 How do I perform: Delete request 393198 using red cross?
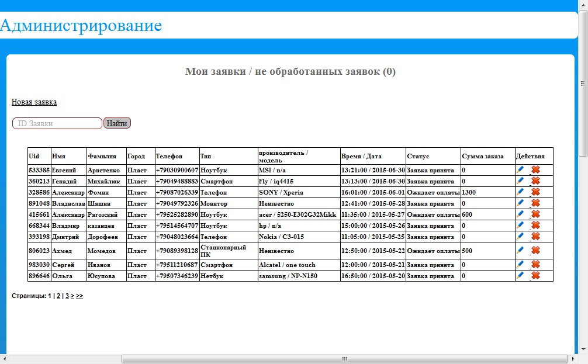click(x=535, y=236)
